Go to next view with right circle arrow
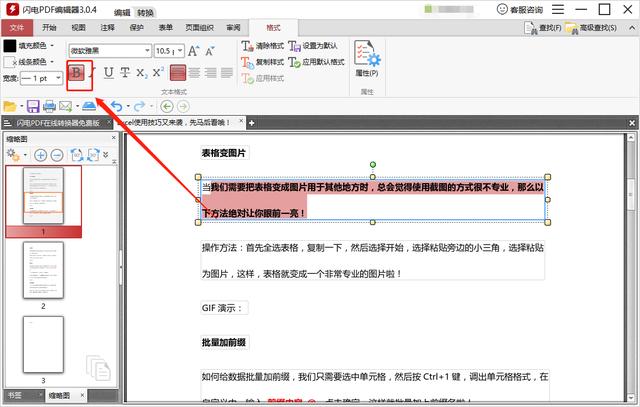Image resolution: width=640 pixels, height=407 pixels. pyautogui.click(x=183, y=107)
